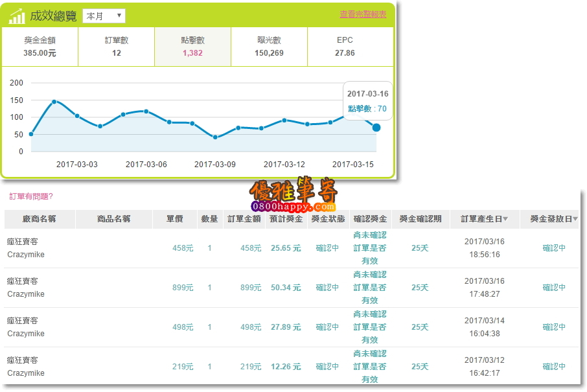Select the 498元 unit price in 單價 column
587x392 pixels.
click(183, 327)
